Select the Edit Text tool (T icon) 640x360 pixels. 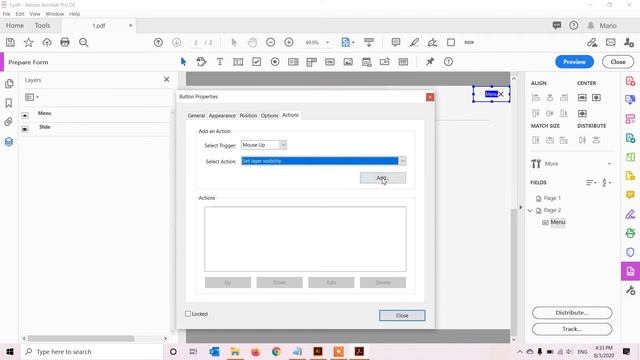click(x=220, y=62)
